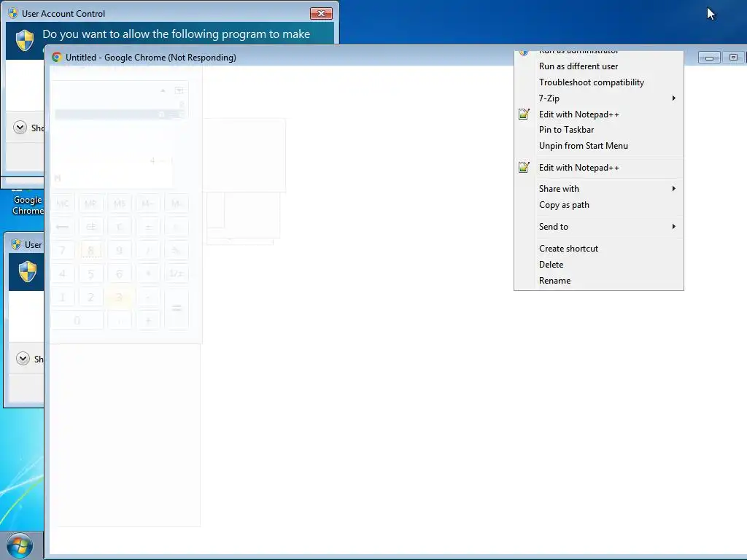Viewport: 747px width, 560px height.
Task: Select Troubleshoot compatibility menu entry
Action: click(x=599, y=82)
